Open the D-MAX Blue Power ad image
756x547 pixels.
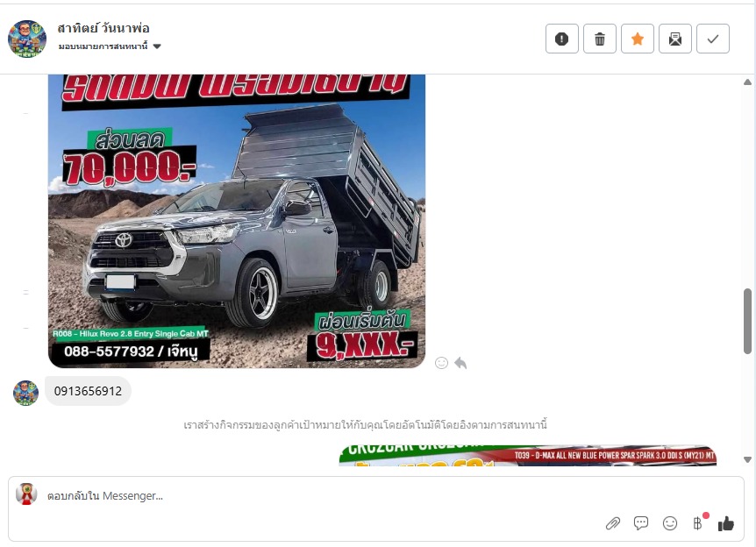[527, 456]
